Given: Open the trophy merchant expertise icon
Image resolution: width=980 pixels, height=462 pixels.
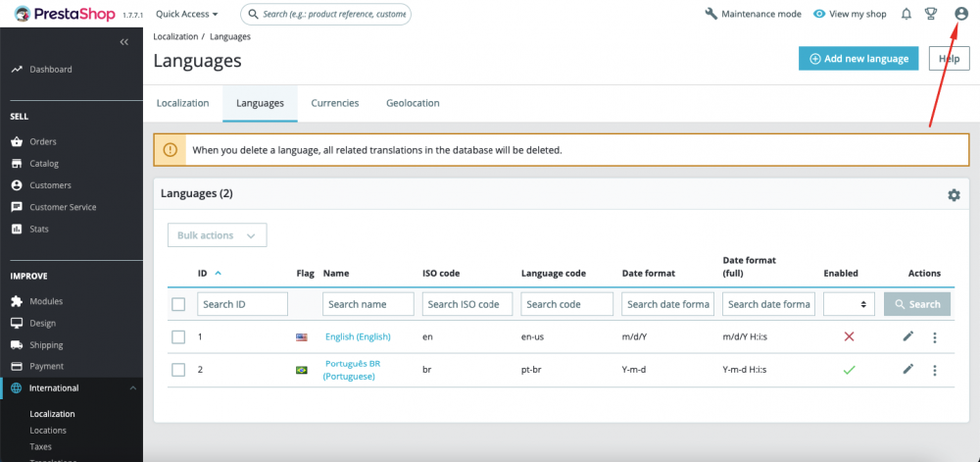Looking at the screenshot, I should click(x=932, y=14).
